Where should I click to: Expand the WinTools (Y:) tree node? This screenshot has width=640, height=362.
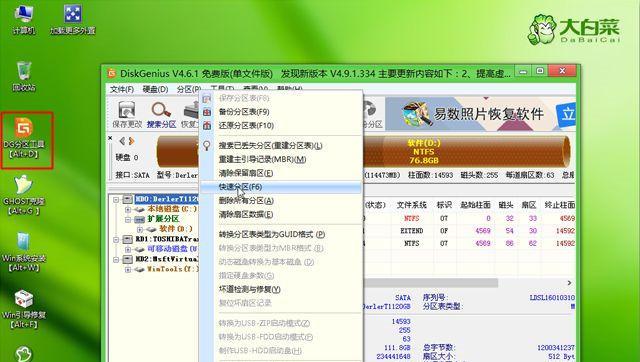point(128,269)
